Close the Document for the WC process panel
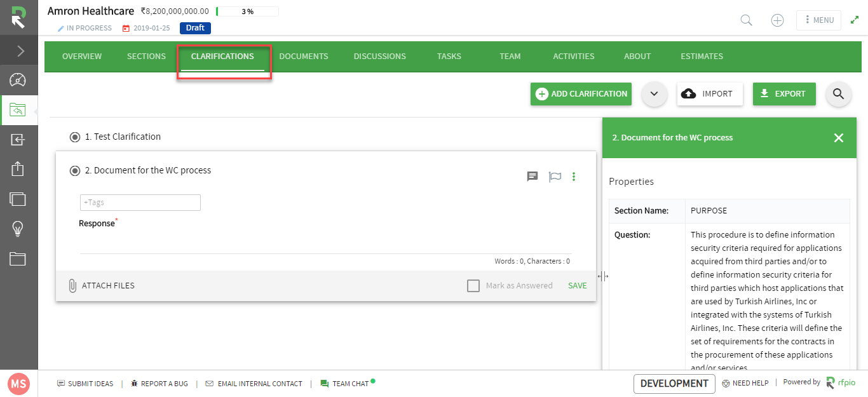Screen dimensions: 868x397 [x=839, y=138]
